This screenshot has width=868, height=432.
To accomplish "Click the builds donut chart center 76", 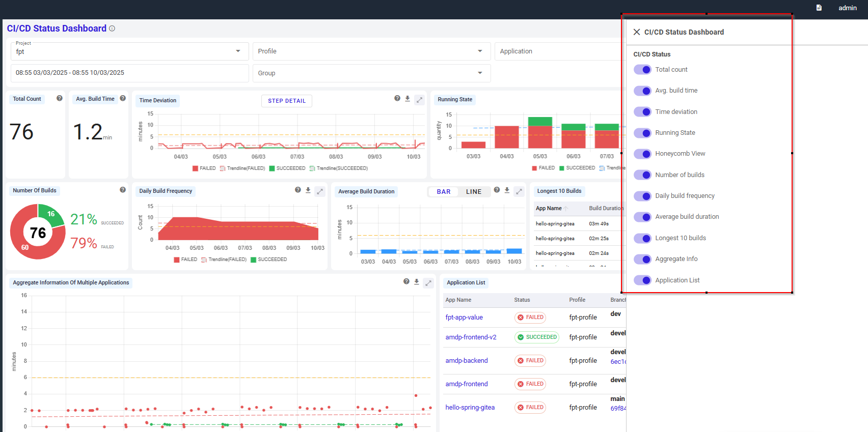I will point(38,233).
